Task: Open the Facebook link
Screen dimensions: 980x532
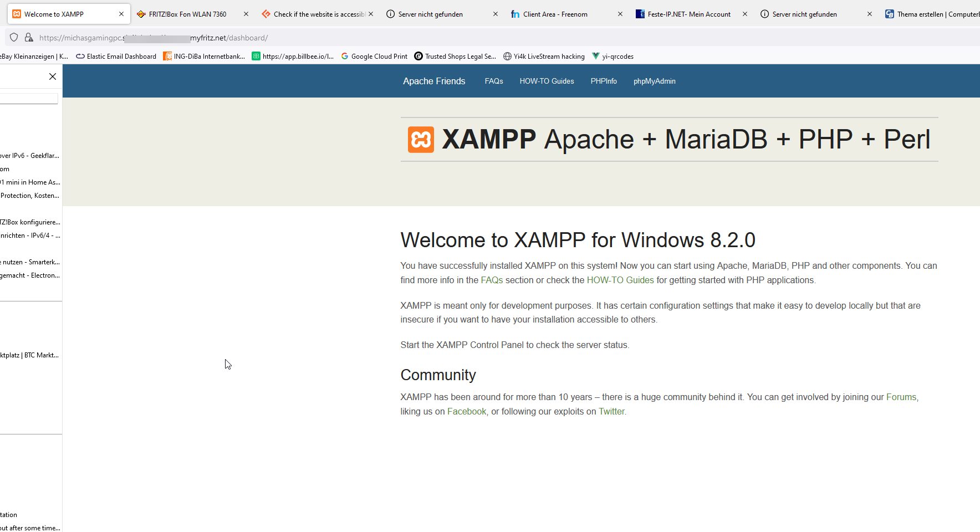Action: pyautogui.click(x=467, y=411)
